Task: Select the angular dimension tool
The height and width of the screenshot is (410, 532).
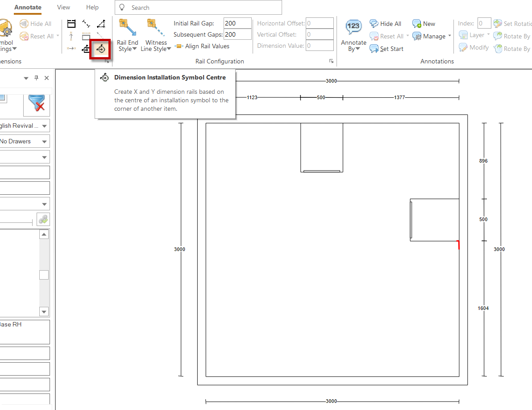Action: (101, 24)
